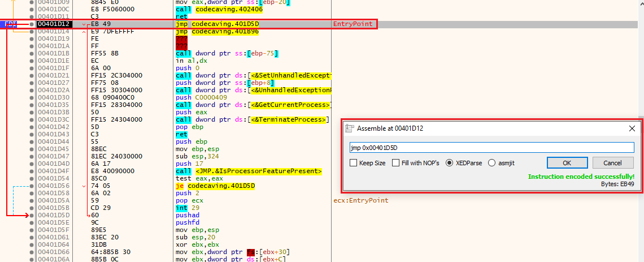Click the 'pushfd' instruction
This screenshot has width=644, height=262.
(187, 222)
